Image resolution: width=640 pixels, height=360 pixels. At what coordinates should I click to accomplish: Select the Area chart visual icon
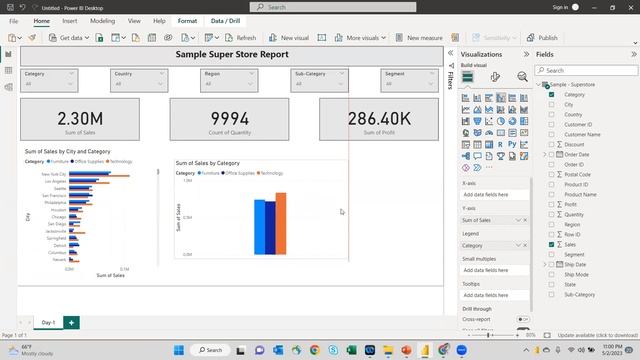coord(477,109)
